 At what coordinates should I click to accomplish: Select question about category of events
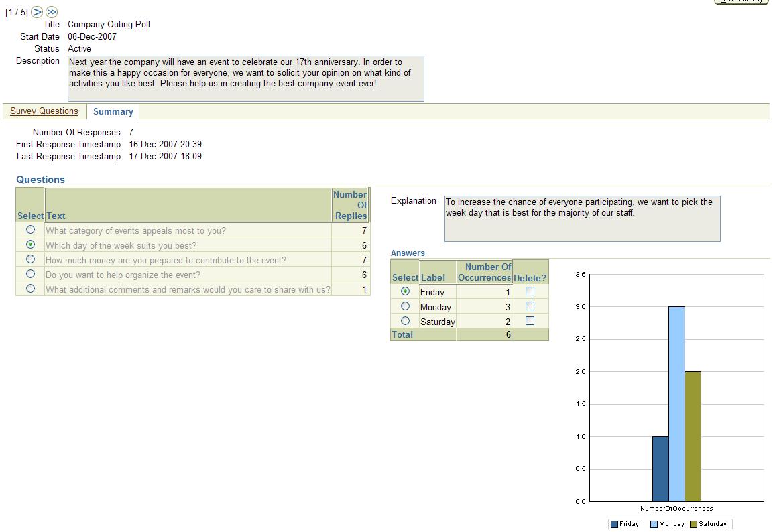30,230
